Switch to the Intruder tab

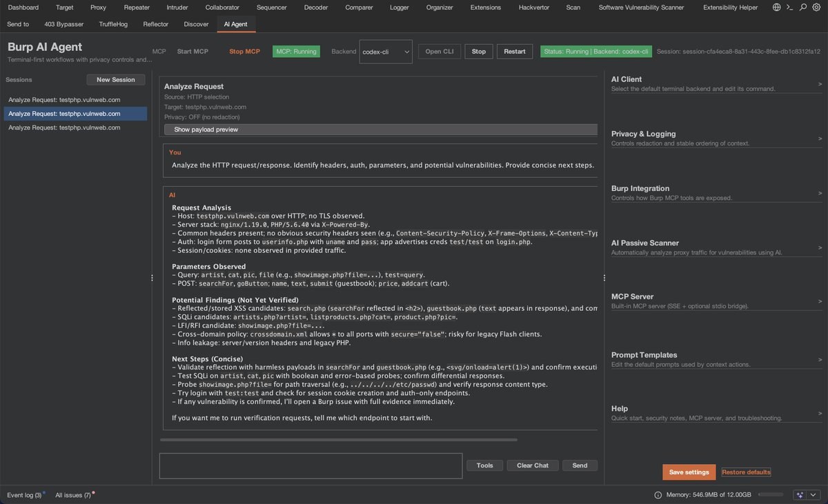point(177,8)
